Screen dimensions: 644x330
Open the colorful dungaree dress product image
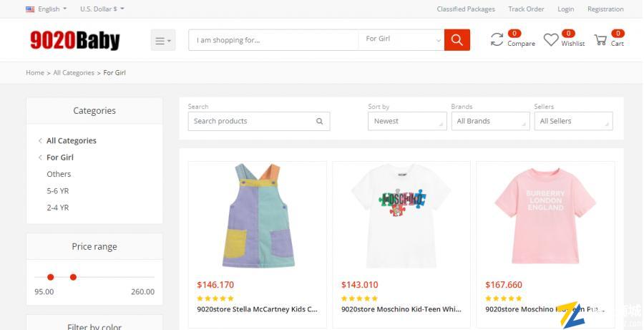pyautogui.click(x=258, y=215)
